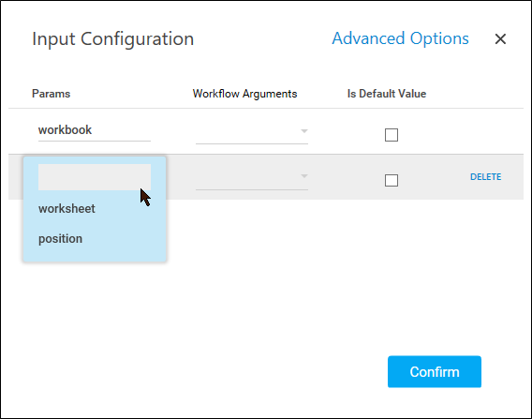
Task: Click the arrow icon in workbook's Workflow Arguments
Action: click(304, 131)
